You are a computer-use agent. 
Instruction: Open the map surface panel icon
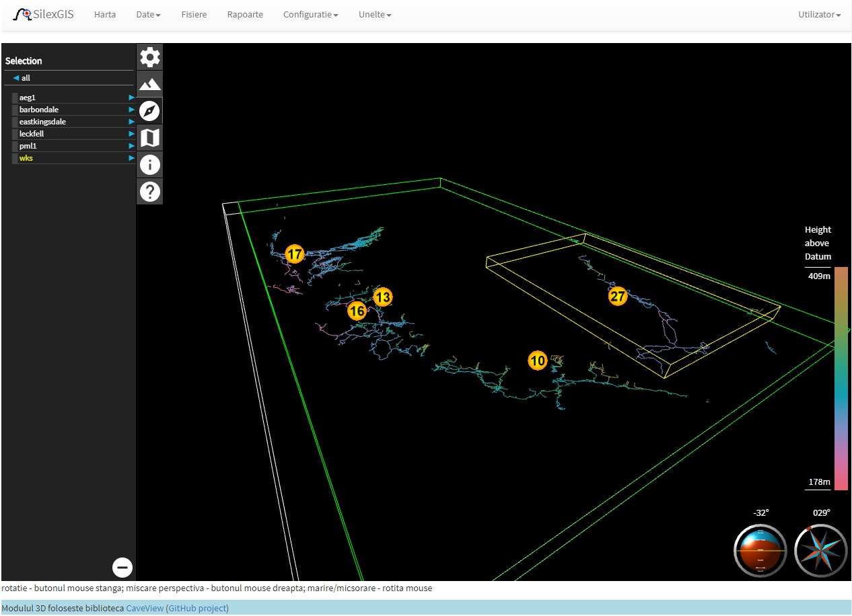[x=149, y=138]
